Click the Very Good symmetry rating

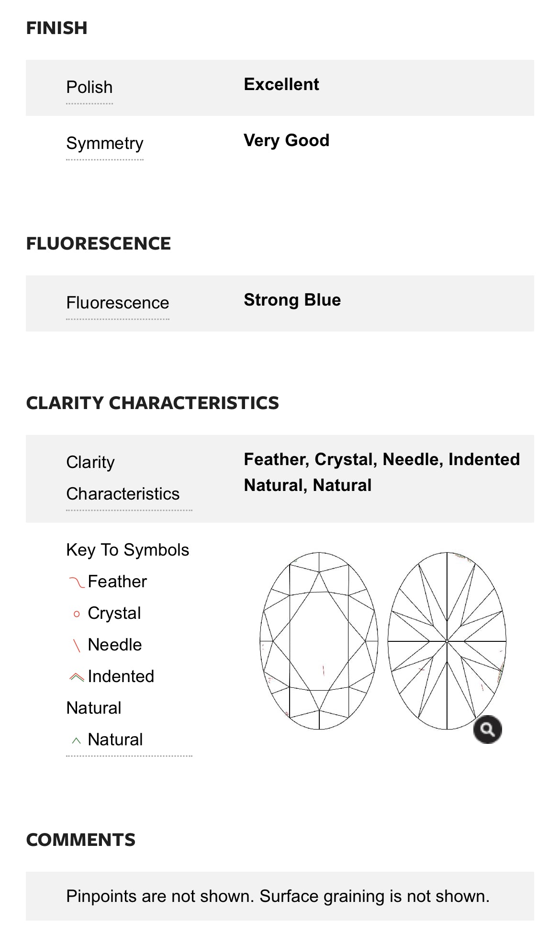(x=287, y=140)
